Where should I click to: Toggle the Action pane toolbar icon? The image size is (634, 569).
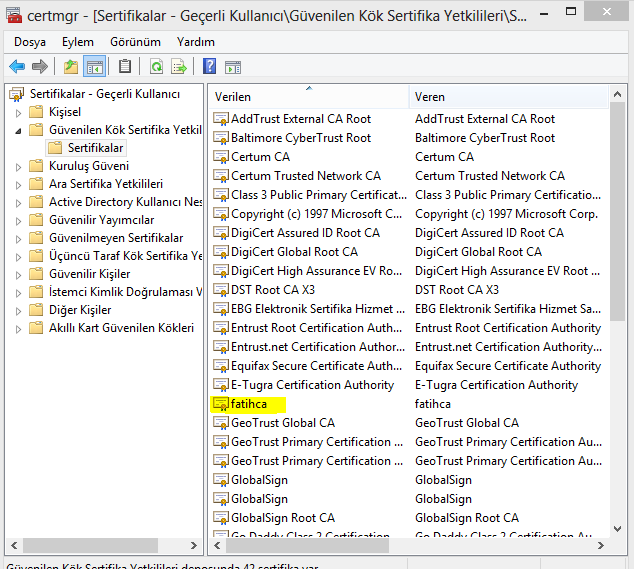[x=232, y=67]
